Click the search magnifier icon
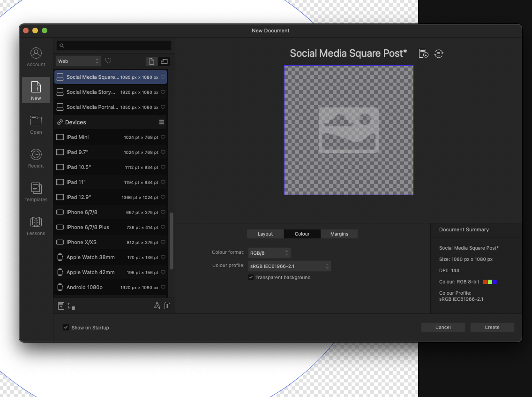 click(x=62, y=46)
